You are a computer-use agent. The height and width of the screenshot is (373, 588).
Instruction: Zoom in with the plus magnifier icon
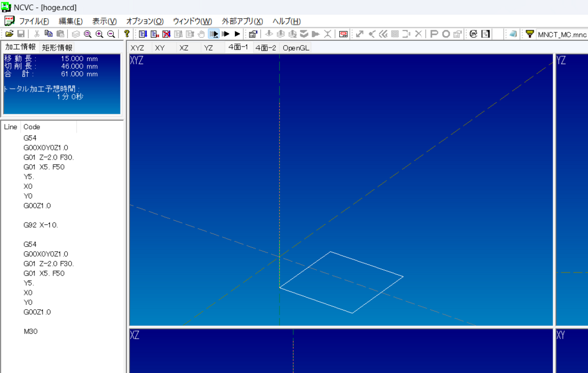pyautogui.click(x=99, y=34)
